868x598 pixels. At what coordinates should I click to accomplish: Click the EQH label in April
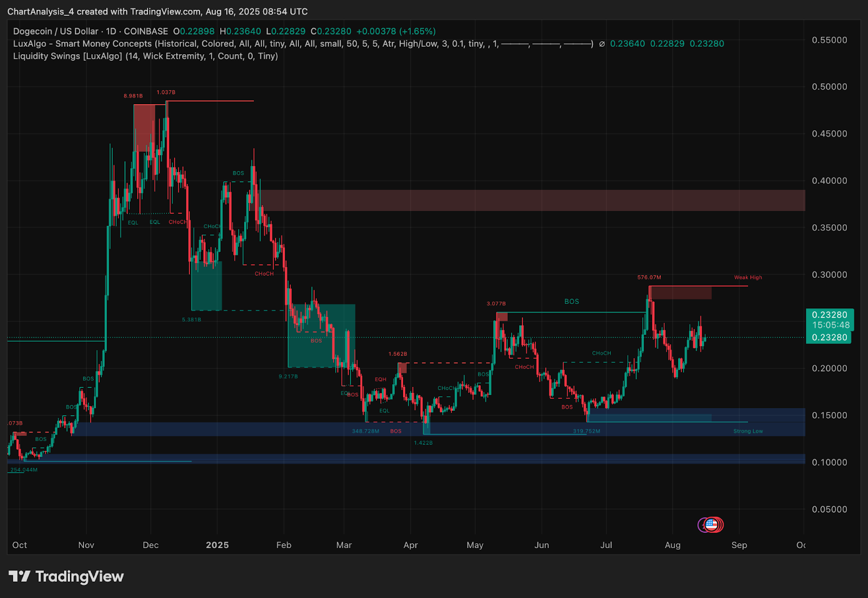click(x=380, y=379)
